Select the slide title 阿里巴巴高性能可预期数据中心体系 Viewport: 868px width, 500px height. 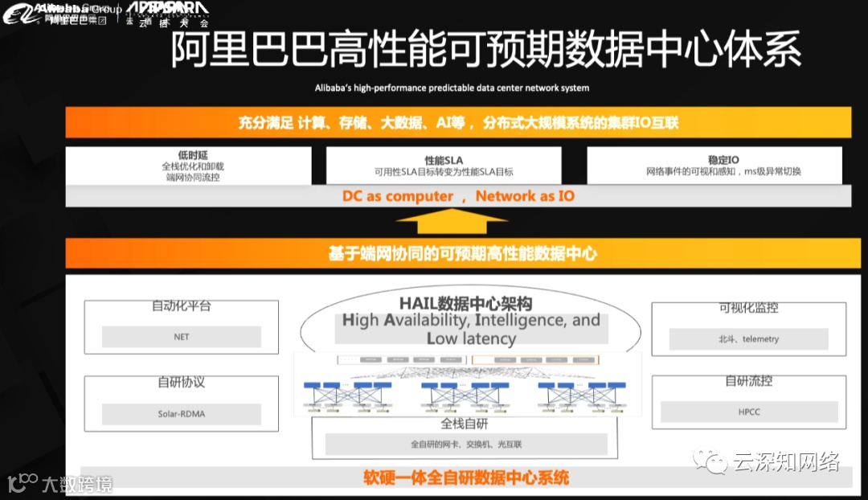(x=486, y=49)
